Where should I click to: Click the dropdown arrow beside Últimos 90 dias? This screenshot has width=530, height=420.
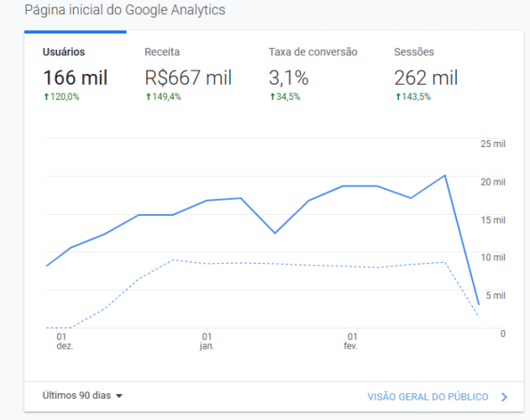118,396
